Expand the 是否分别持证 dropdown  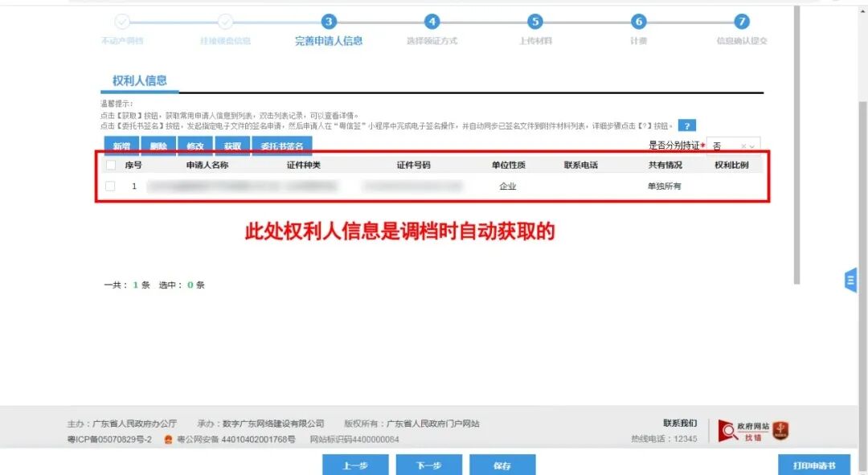pyautogui.click(x=751, y=146)
